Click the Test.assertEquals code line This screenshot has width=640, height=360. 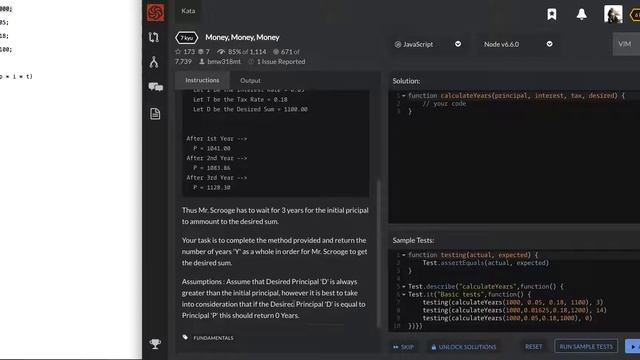click(486, 263)
